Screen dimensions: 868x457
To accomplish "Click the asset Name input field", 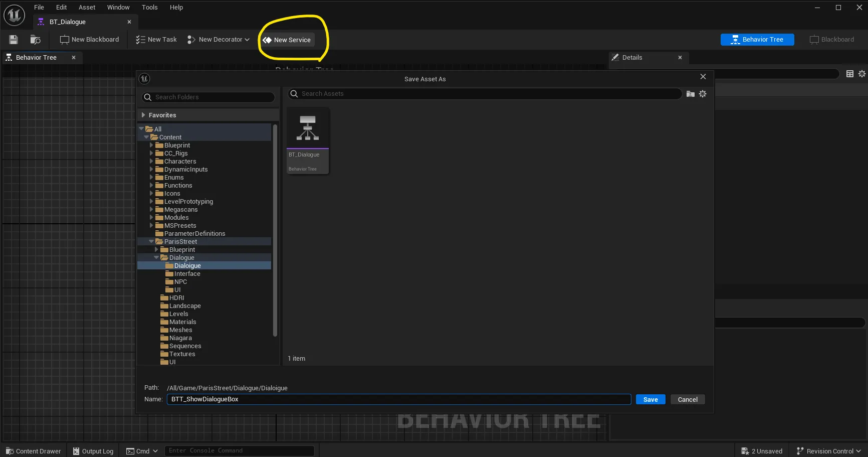I will [398, 399].
